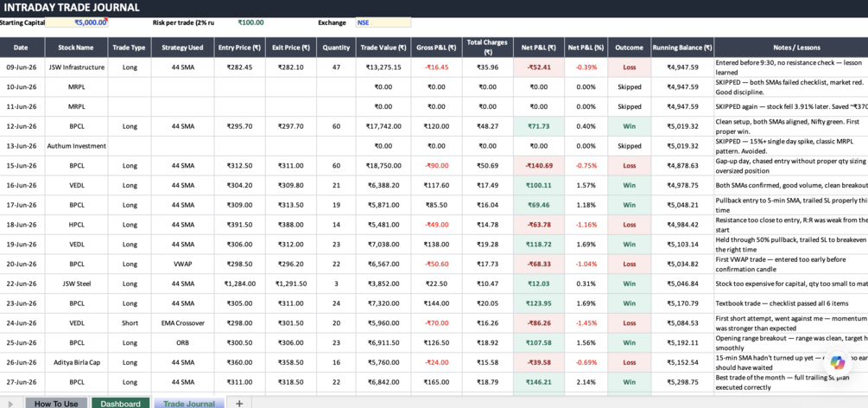Select the EMA Crossover strategy cell
The image size is (868, 408).
[x=183, y=323]
